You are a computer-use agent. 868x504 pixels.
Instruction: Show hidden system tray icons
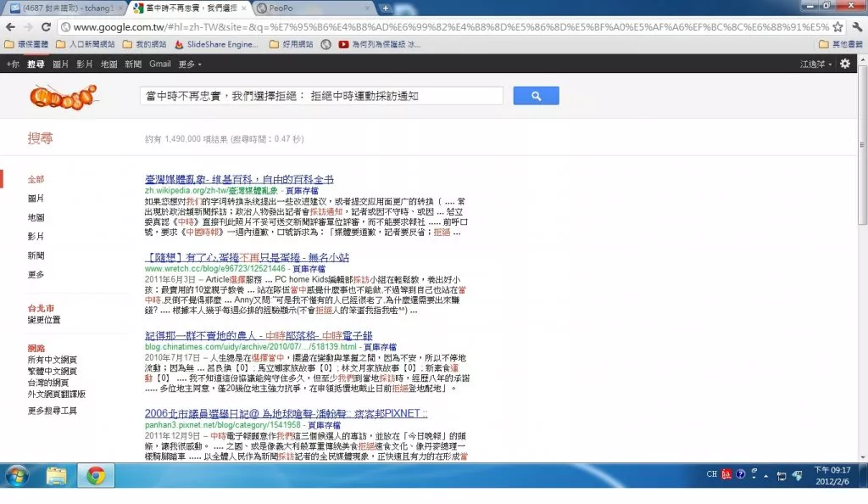(x=766, y=476)
